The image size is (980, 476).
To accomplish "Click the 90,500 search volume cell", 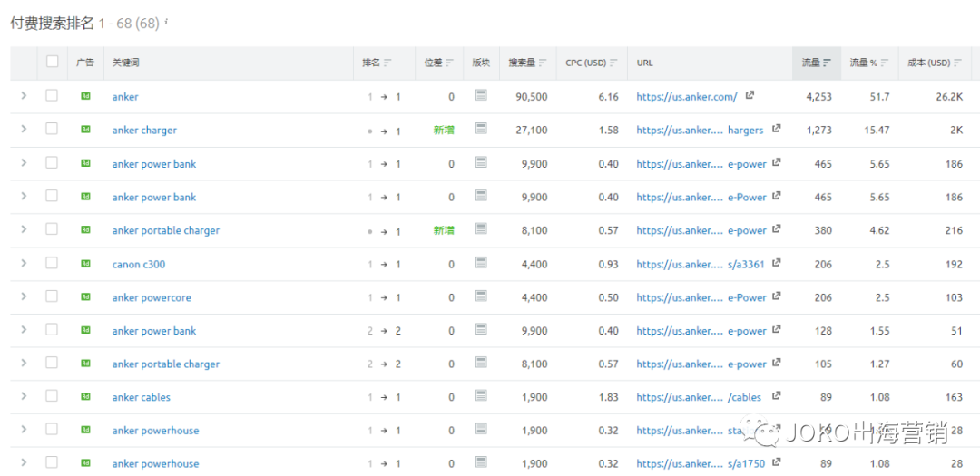I will tap(531, 97).
